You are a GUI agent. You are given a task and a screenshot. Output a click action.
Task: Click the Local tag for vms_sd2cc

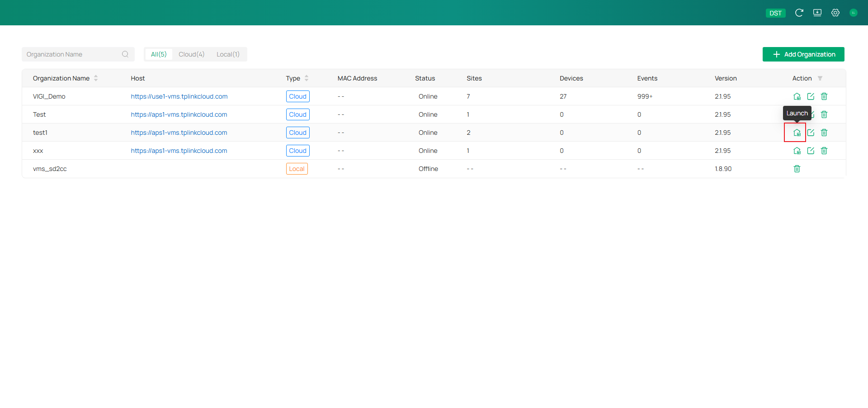point(297,169)
